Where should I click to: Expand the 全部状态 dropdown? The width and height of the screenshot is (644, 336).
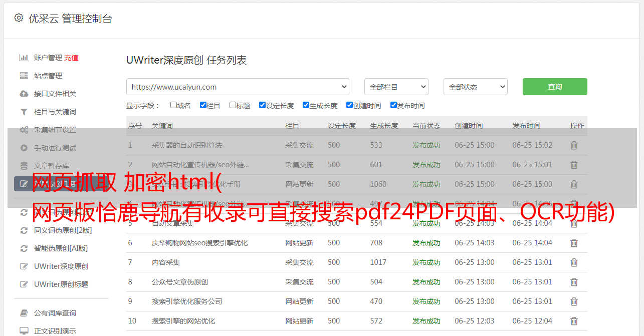point(476,87)
